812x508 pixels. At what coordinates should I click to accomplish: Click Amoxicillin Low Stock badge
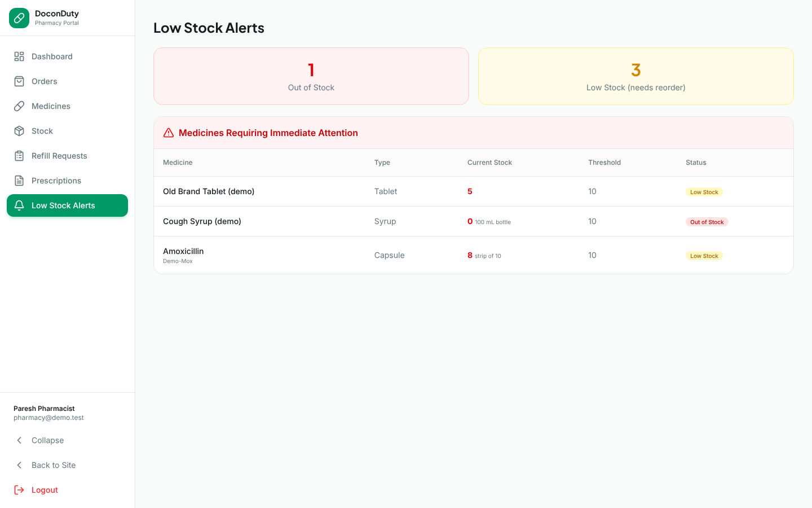pyautogui.click(x=704, y=256)
